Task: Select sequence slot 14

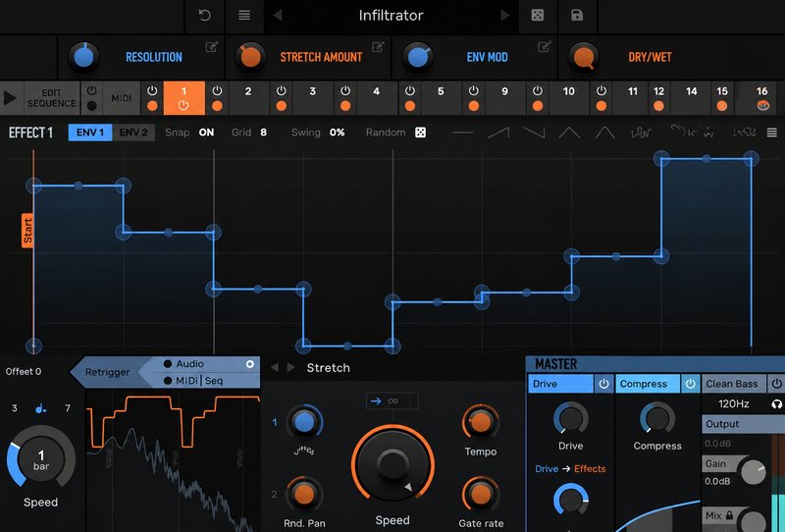Action: tap(692, 98)
